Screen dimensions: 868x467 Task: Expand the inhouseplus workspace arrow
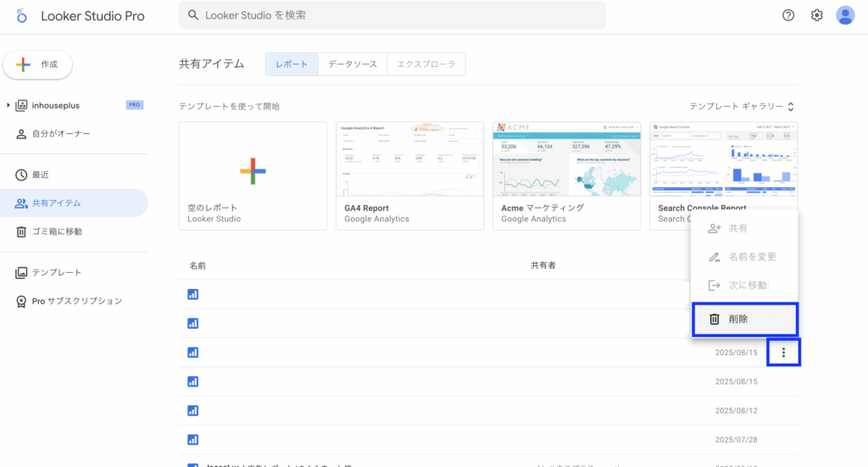point(8,105)
